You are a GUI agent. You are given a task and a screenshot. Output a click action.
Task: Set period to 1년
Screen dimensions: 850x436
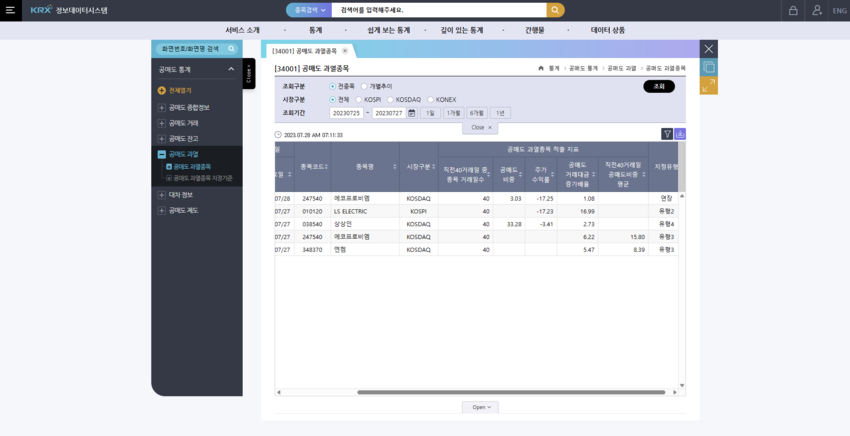(x=500, y=113)
